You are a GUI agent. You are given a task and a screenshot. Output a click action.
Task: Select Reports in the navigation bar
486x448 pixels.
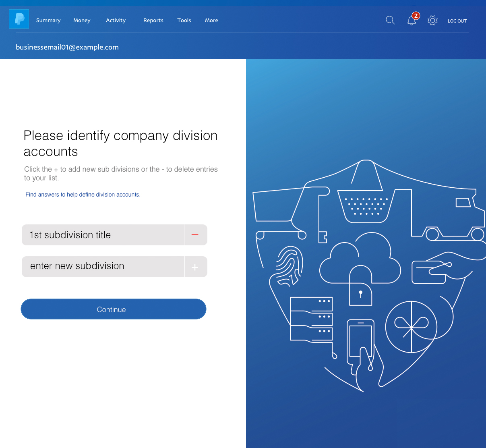tap(153, 20)
